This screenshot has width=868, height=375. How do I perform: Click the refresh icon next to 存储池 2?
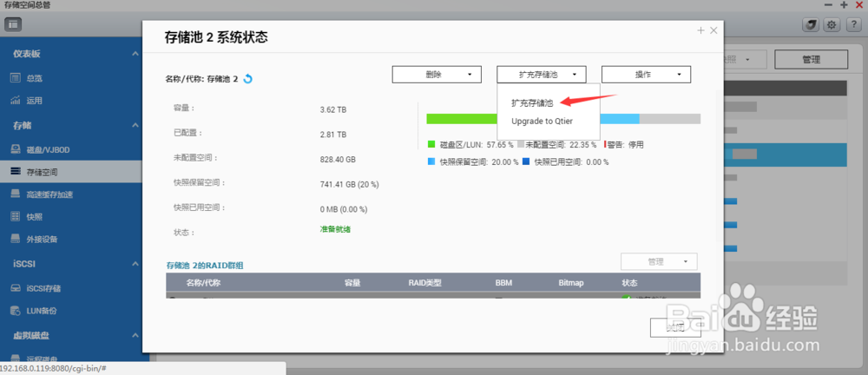[x=248, y=79]
